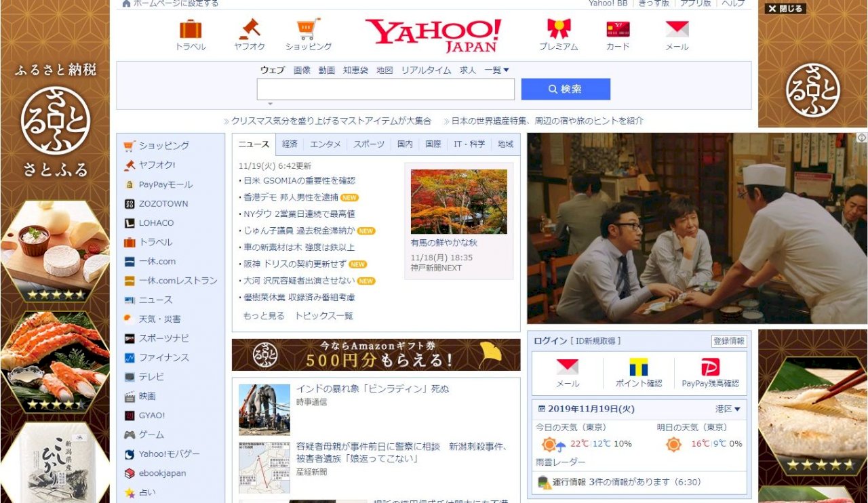Click the ZOZOTOWN sidebar icon
868x503 pixels.
130,203
